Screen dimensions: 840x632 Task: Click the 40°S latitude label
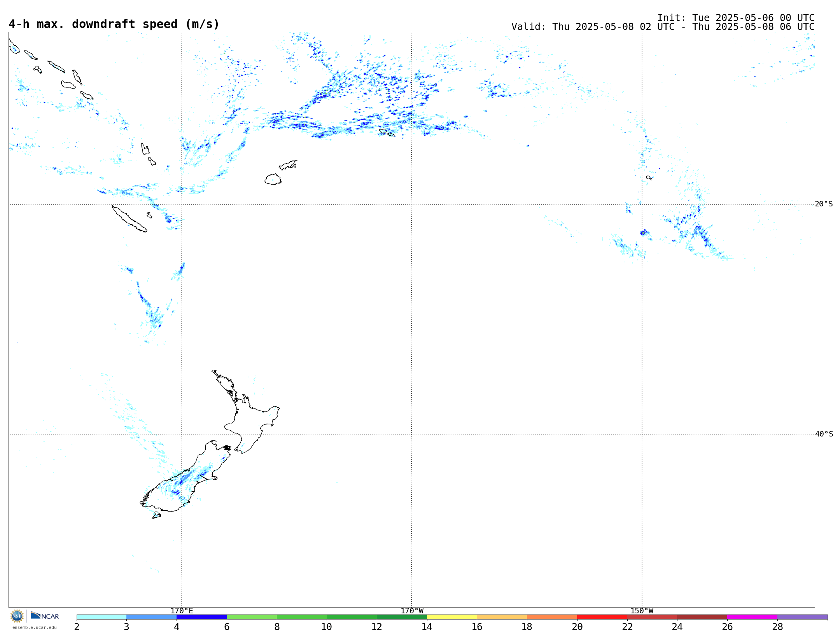point(824,434)
